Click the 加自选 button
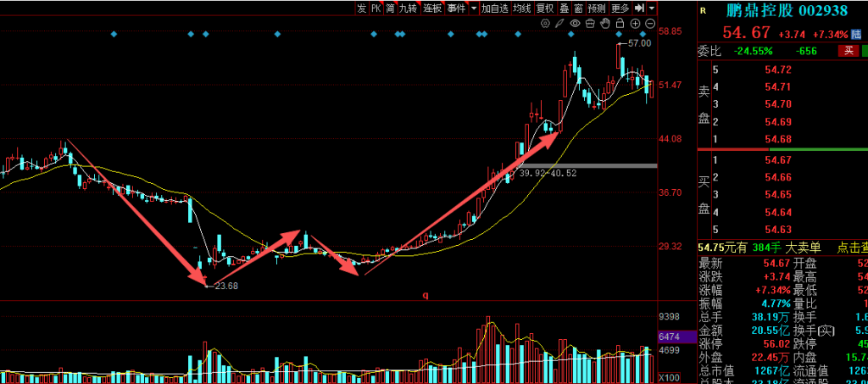 pos(494,8)
